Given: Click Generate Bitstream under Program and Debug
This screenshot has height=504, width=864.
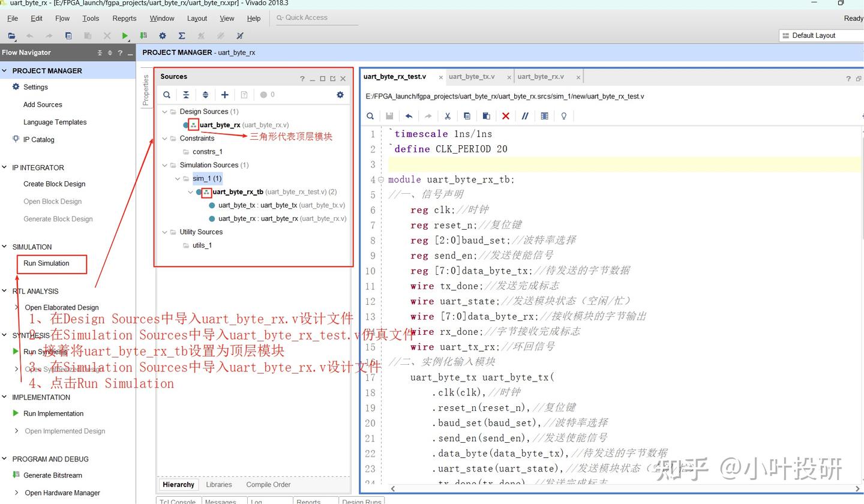Looking at the screenshot, I should [52, 475].
